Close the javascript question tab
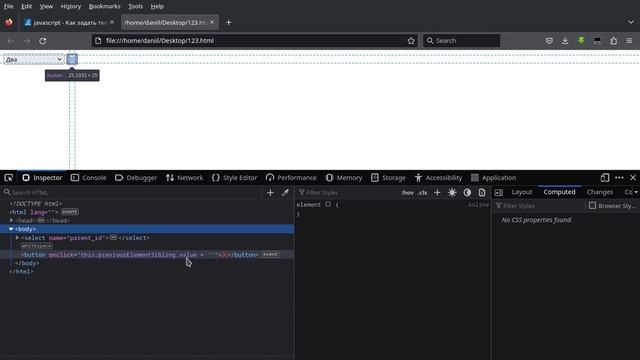The image size is (640, 360). 112,22
